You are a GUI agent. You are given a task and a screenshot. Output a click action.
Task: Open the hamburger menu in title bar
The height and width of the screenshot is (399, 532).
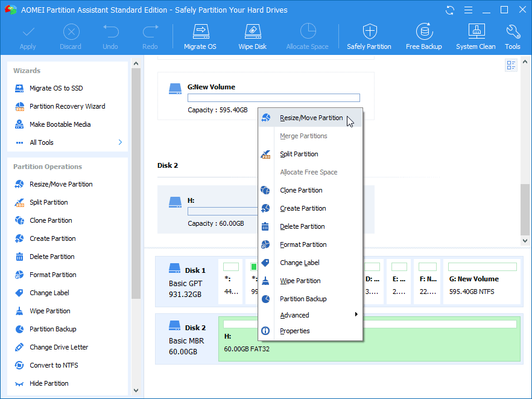(468, 10)
